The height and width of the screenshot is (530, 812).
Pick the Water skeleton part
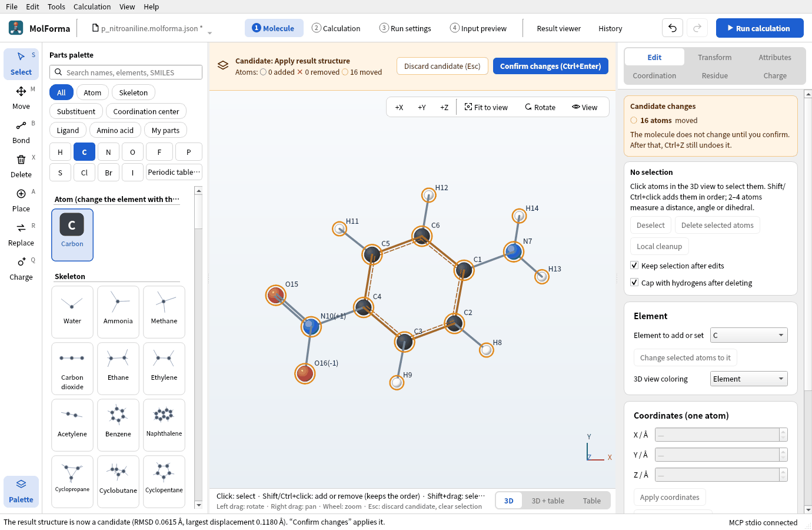point(72,312)
